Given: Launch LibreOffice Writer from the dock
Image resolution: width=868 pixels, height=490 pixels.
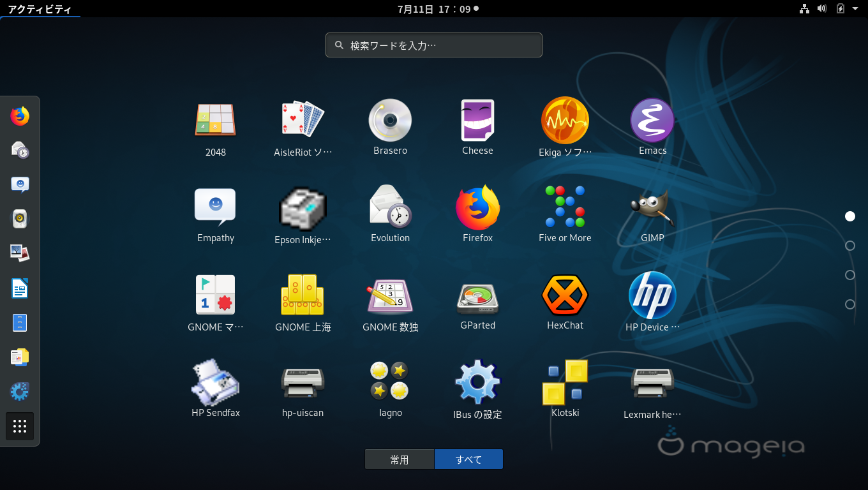Looking at the screenshot, I should pyautogui.click(x=20, y=288).
